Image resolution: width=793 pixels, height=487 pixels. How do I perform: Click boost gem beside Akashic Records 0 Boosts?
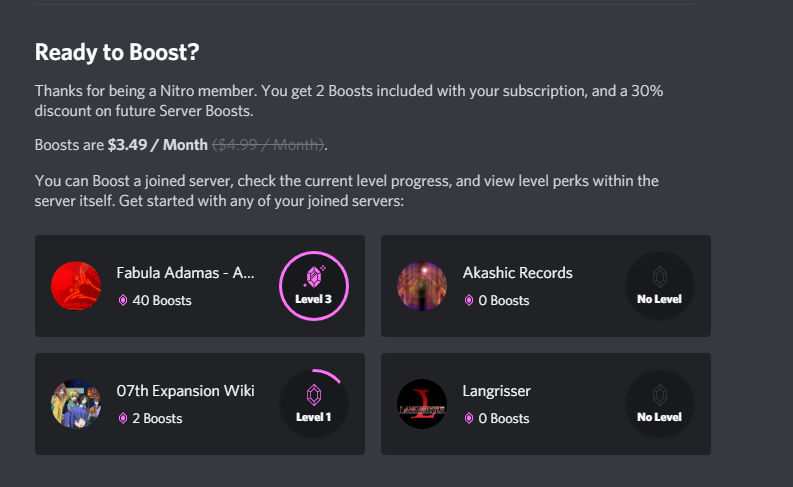point(469,300)
